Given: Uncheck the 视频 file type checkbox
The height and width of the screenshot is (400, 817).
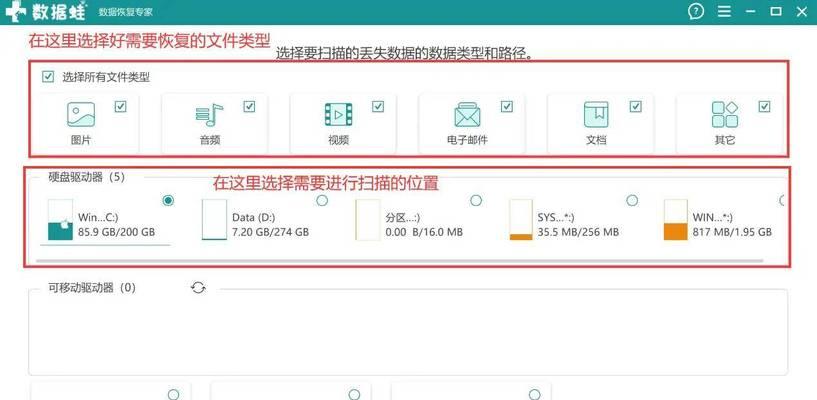Looking at the screenshot, I should click(x=378, y=107).
